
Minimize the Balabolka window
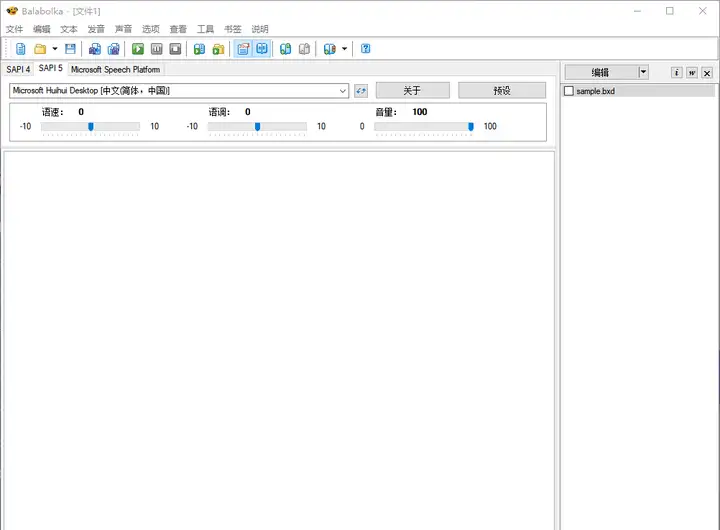click(637, 11)
